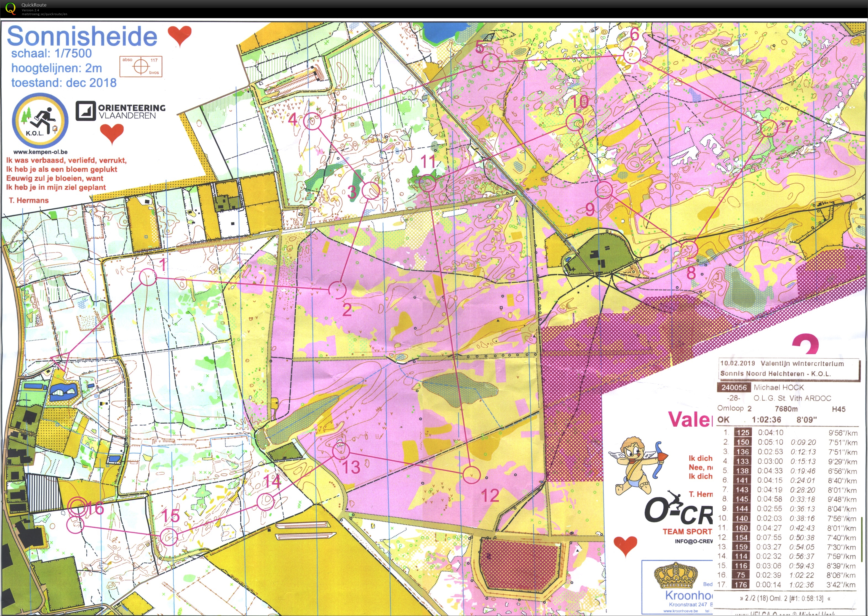This screenshot has height=616, width=868.
Task: Click control circle 12
Action: [472, 474]
